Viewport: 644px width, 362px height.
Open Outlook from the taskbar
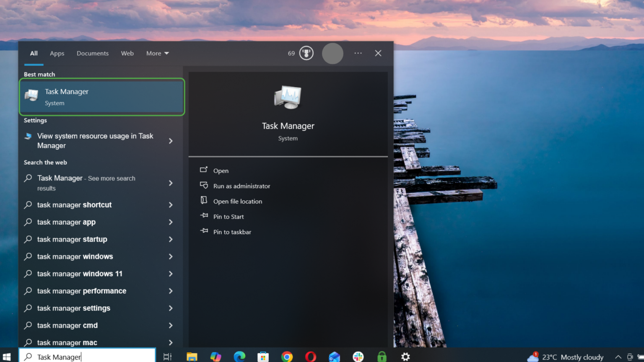click(x=334, y=357)
